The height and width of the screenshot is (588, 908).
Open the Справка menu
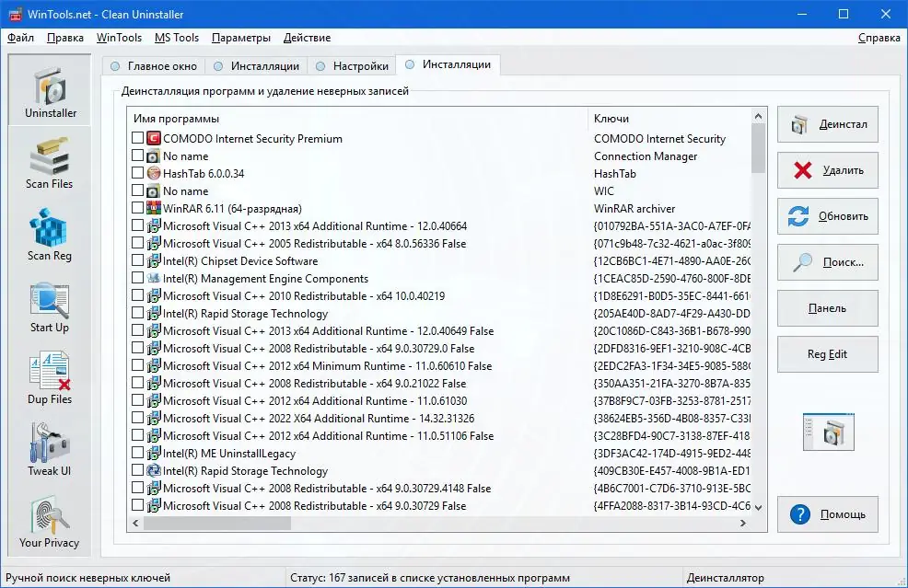879,38
